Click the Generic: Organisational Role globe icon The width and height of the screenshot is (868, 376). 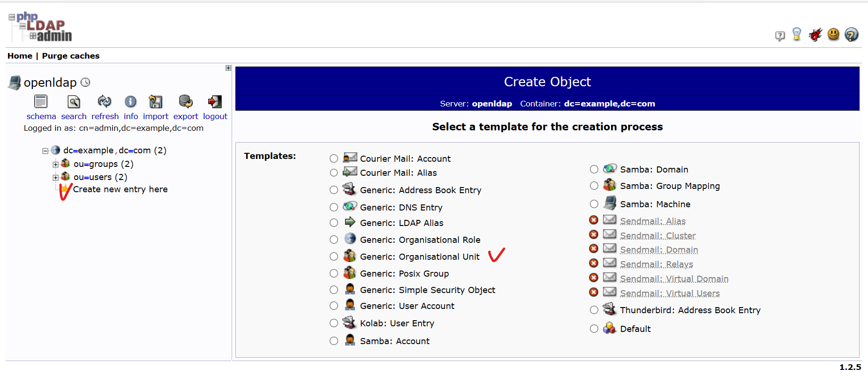pos(350,239)
